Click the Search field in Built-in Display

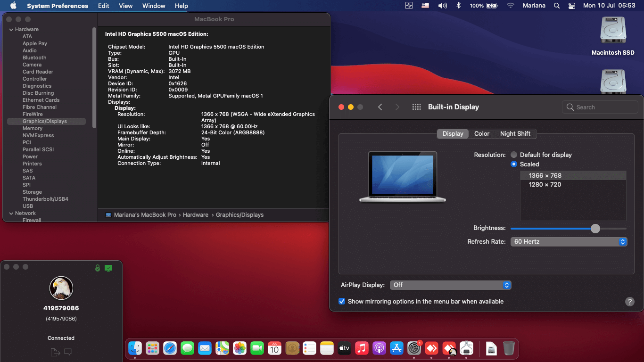600,107
